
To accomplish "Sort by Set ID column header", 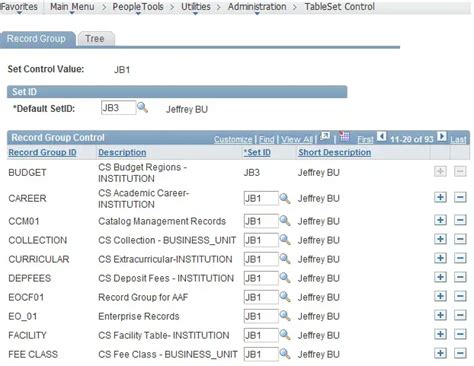I will 257,152.
